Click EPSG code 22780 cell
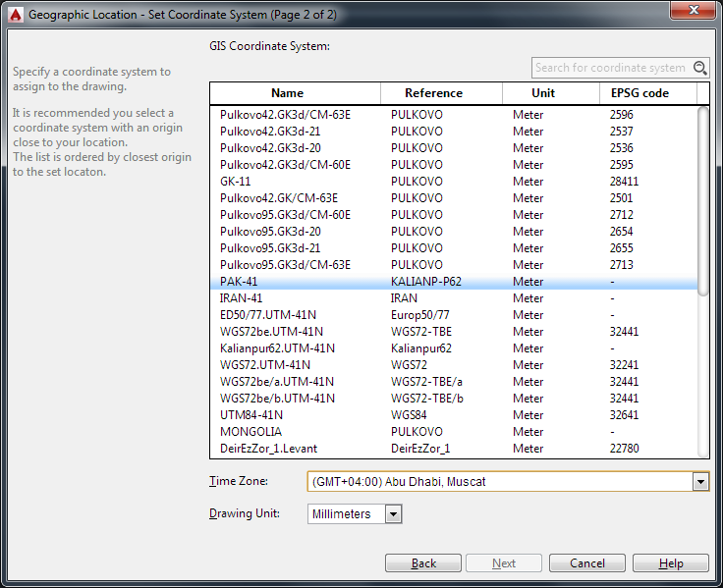 [x=625, y=449]
